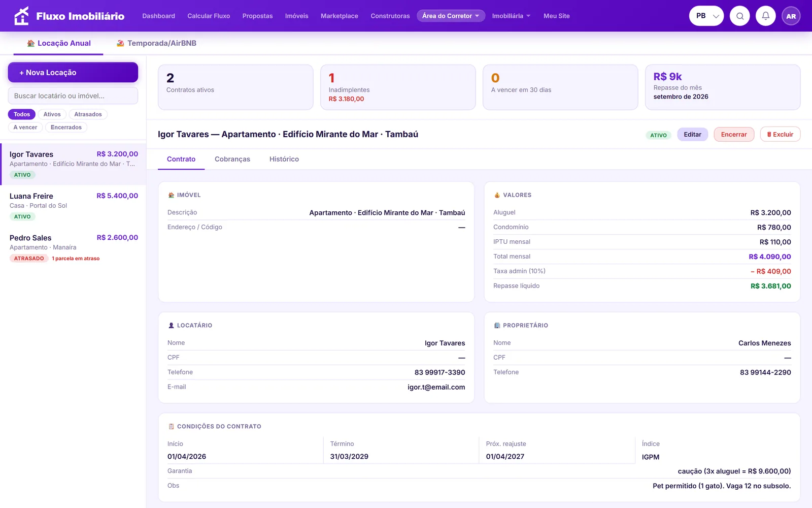
Task: Filter list by Atrasados chip
Action: click(88, 114)
